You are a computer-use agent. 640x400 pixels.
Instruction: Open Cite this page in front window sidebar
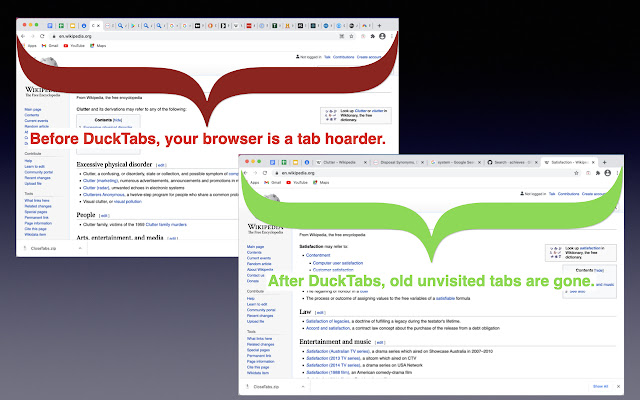[258, 367]
